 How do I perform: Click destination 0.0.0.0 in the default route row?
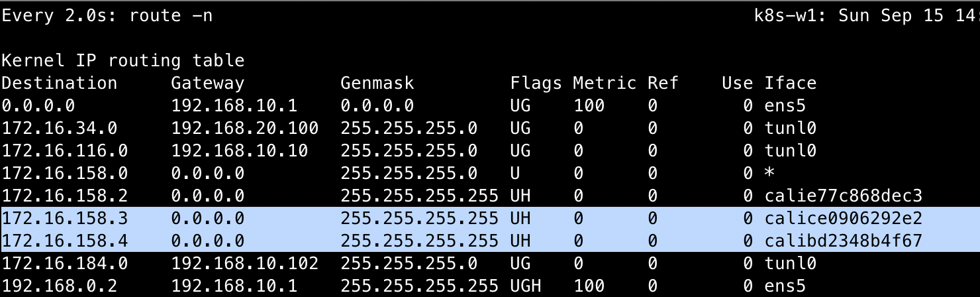tap(38, 105)
